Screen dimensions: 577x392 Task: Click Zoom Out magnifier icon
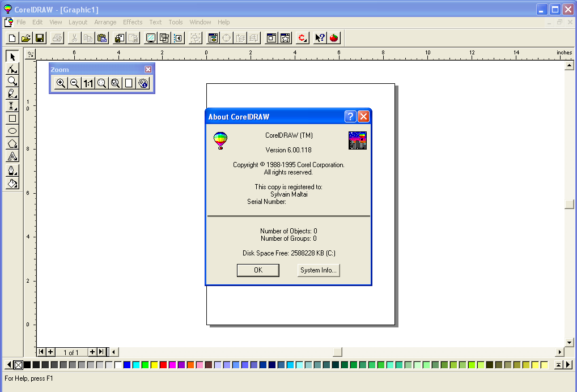74,83
